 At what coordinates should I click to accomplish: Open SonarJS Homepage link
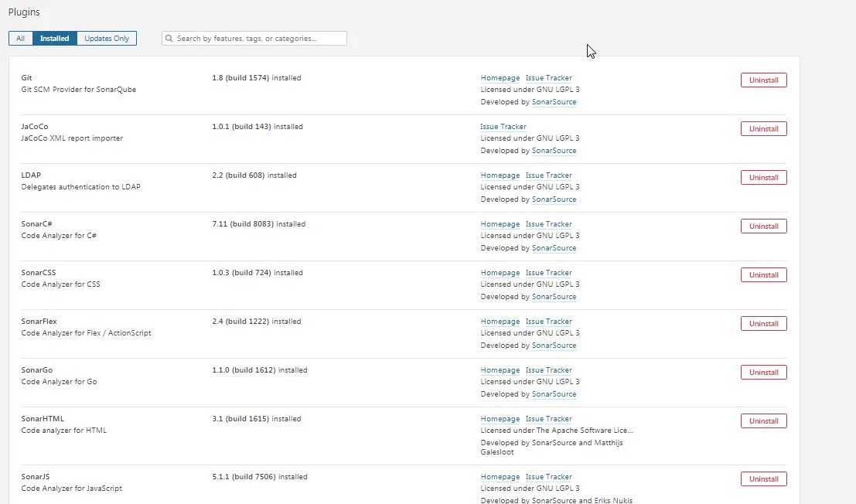point(500,477)
